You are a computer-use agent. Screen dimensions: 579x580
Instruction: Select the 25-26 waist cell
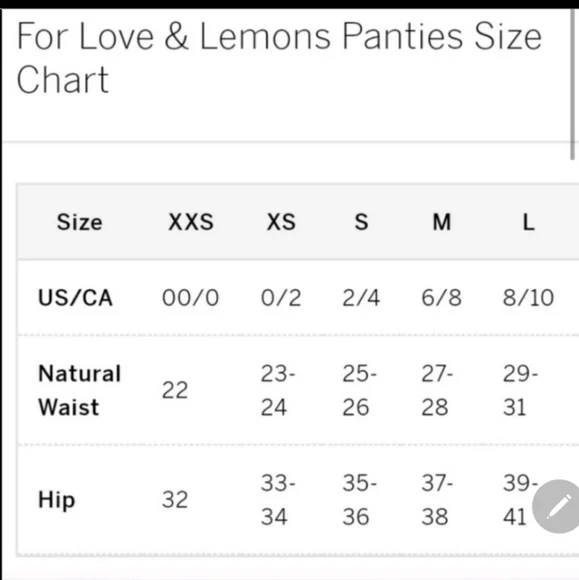point(359,390)
